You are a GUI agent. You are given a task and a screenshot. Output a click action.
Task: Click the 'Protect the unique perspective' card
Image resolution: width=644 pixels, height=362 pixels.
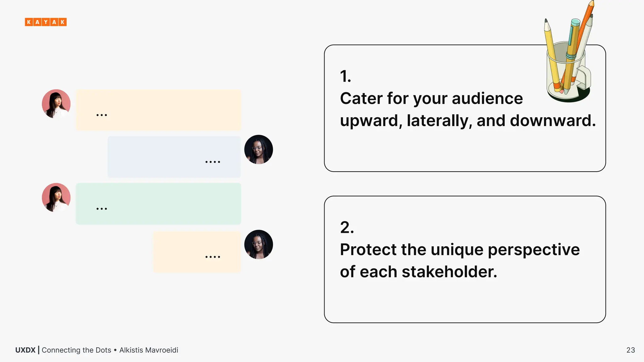pyautogui.click(x=465, y=299)
